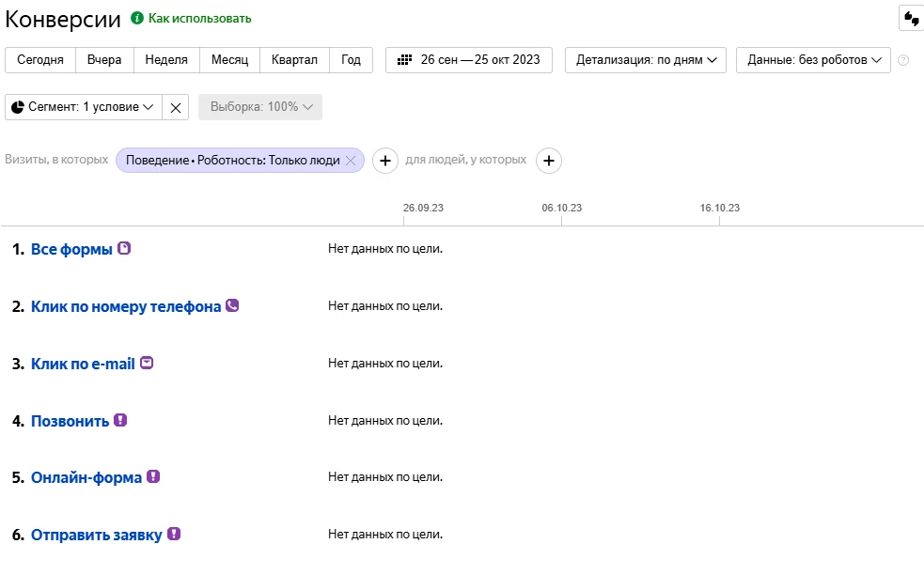The height and width of the screenshot is (575, 924).
Task: Remove the Роботность: Только люди filter chip
Action: coord(351,161)
